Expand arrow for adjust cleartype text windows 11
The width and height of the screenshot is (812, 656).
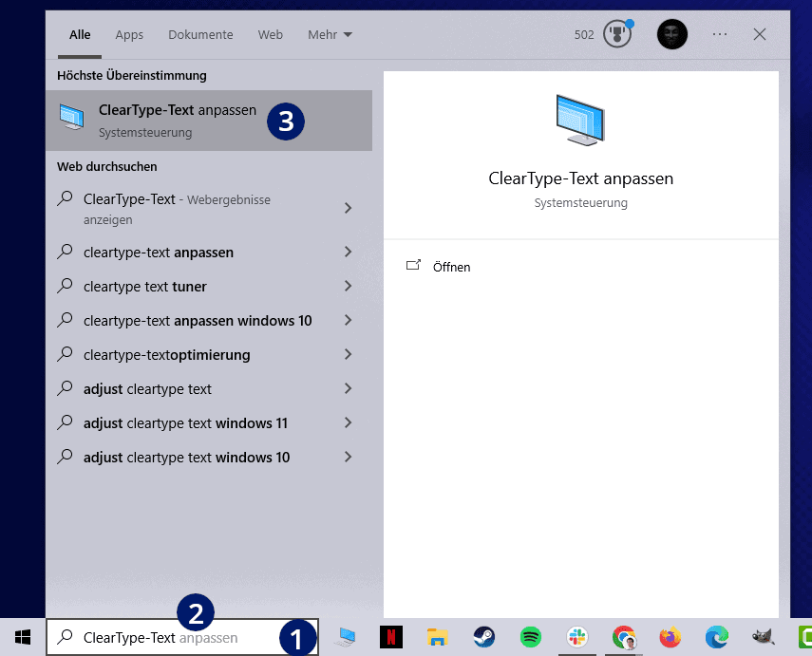tap(348, 422)
